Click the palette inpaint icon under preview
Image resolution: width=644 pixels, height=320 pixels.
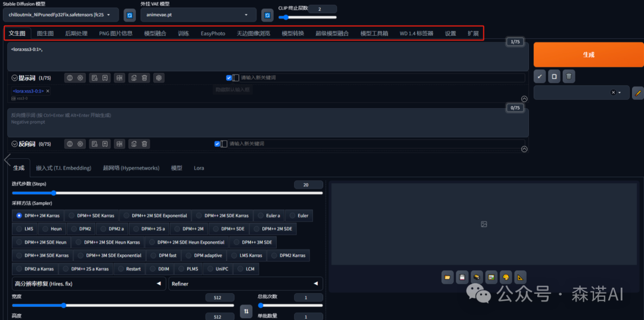click(506, 277)
